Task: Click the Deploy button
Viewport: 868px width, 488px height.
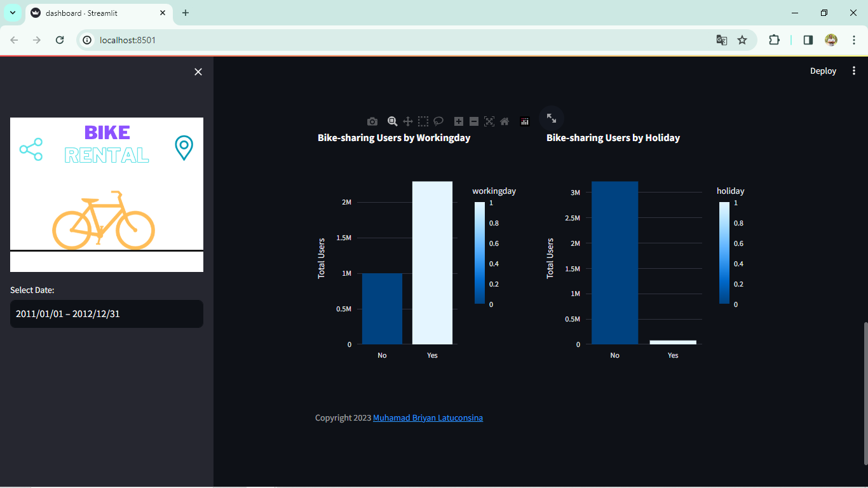Action: pyautogui.click(x=823, y=71)
